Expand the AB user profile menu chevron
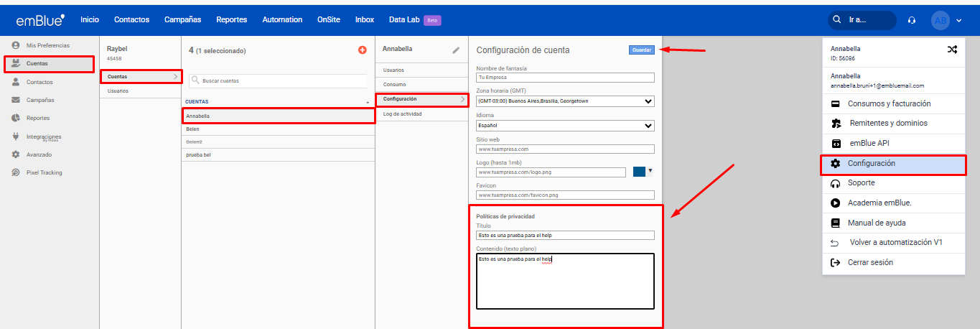Screen dimensions: 980x329 [958, 20]
